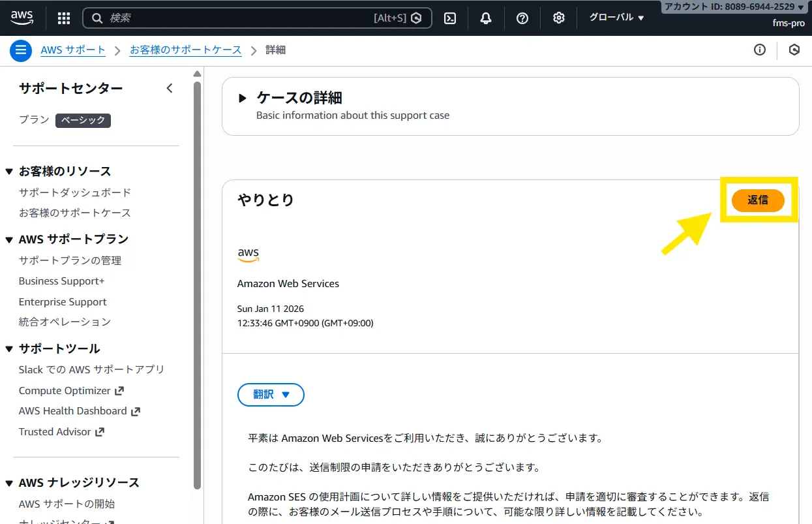Go to AWS サポート breadcrumb link
This screenshot has height=524, width=812.
(x=73, y=50)
